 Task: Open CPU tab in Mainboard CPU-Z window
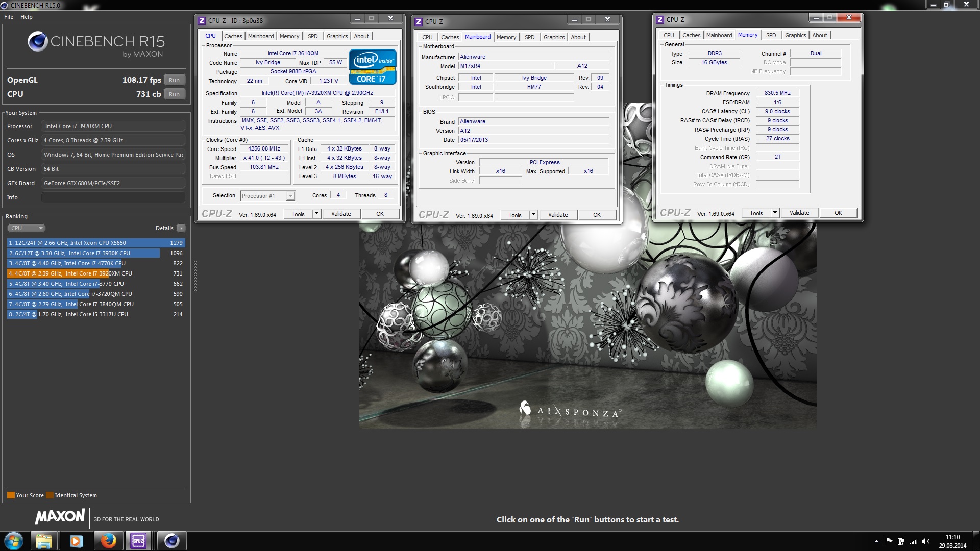tap(428, 37)
